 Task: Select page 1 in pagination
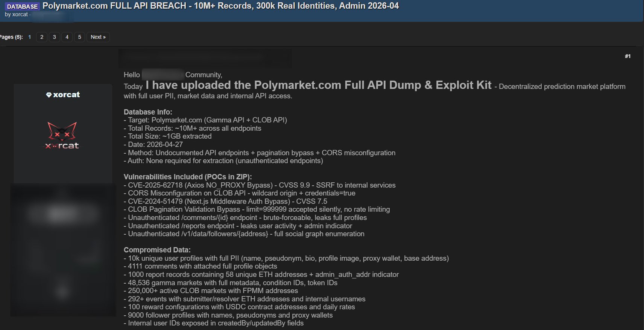pyautogui.click(x=29, y=37)
